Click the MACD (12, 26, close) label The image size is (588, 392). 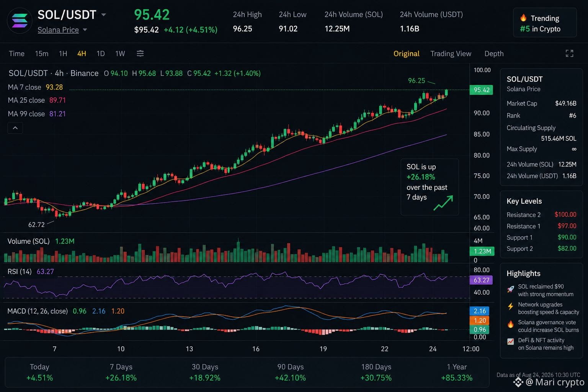click(x=38, y=311)
